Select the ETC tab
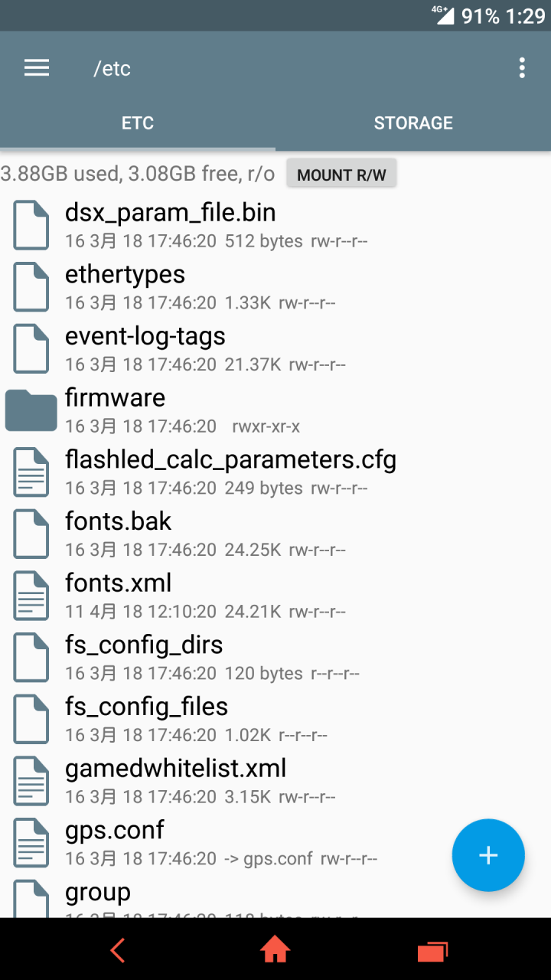 (x=138, y=122)
